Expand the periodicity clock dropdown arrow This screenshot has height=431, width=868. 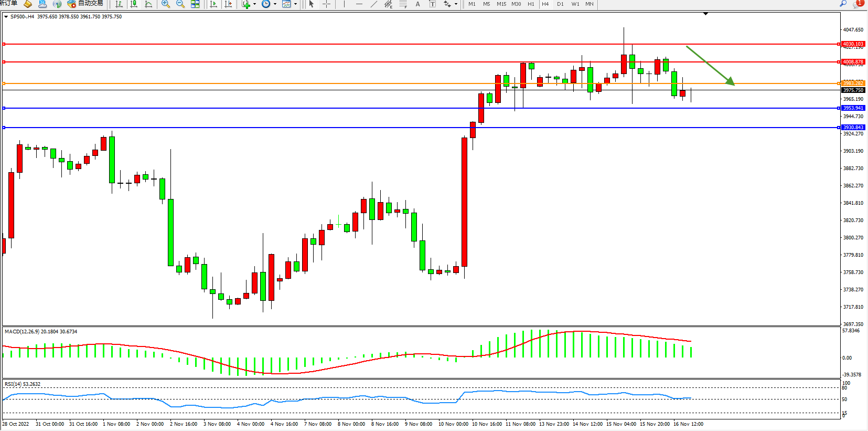pyautogui.click(x=275, y=4)
